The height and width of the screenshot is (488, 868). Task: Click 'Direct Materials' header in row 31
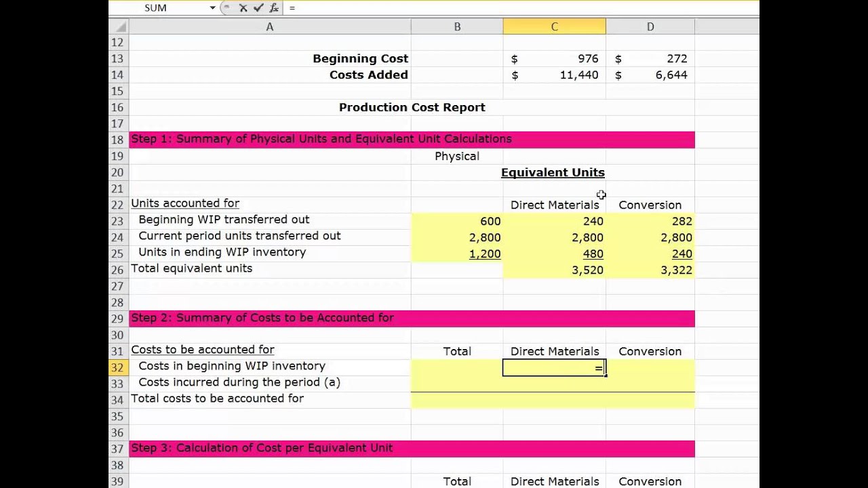(x=555, y=352)
